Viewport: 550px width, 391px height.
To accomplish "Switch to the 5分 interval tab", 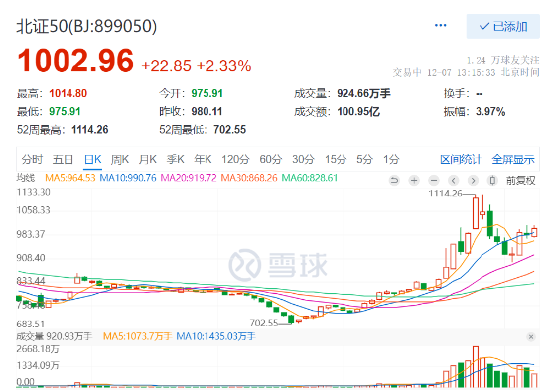I will tap(364, 160).
